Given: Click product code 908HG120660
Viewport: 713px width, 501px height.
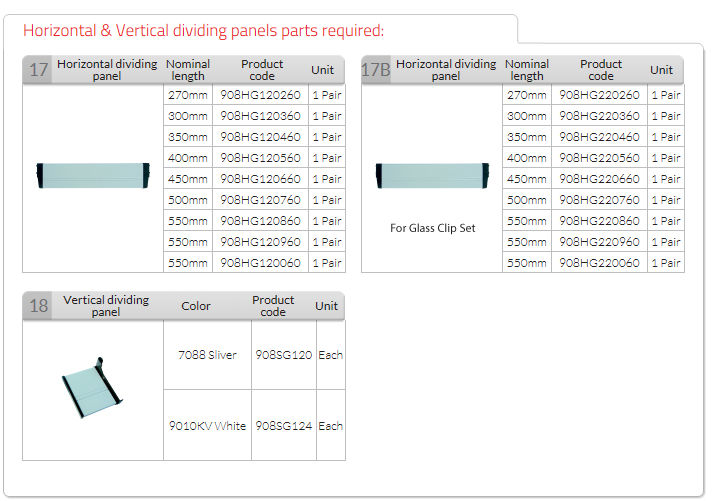Looking at the screenshot, I should pos(260,179).
